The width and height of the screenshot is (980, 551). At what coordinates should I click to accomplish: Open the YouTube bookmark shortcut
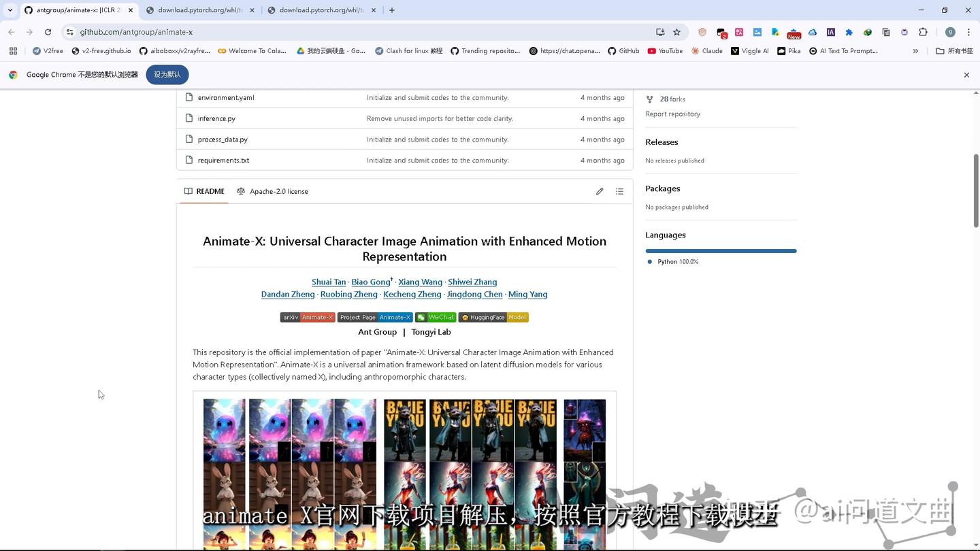[666, 50]
